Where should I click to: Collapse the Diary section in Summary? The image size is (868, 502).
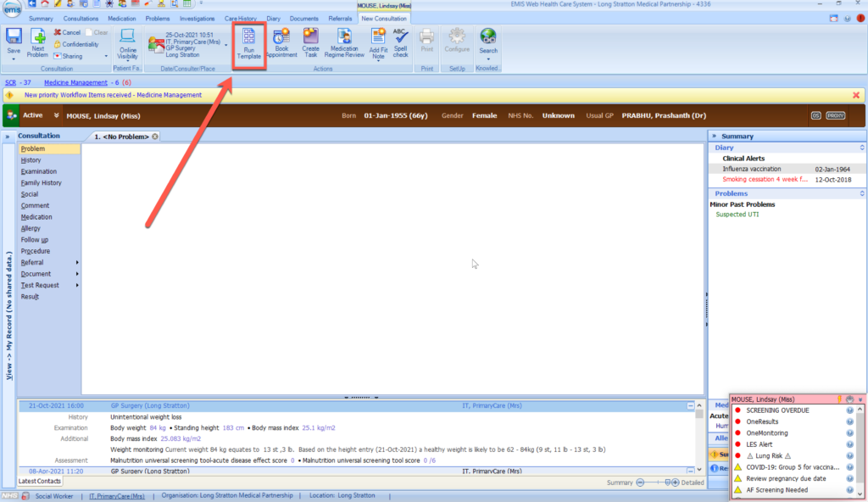[862, 148]
